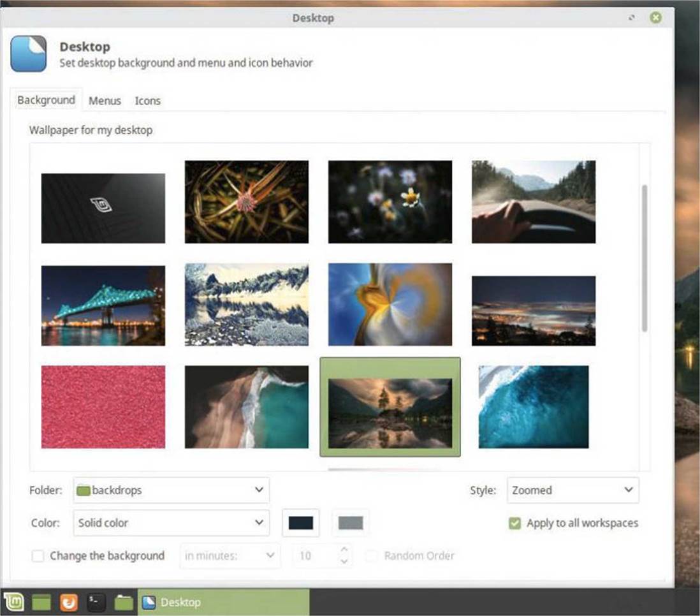The height and width of the screenshot is (616, 700).
Task: Select the highlighted island lake wallpaper
Action: (390, 407)
